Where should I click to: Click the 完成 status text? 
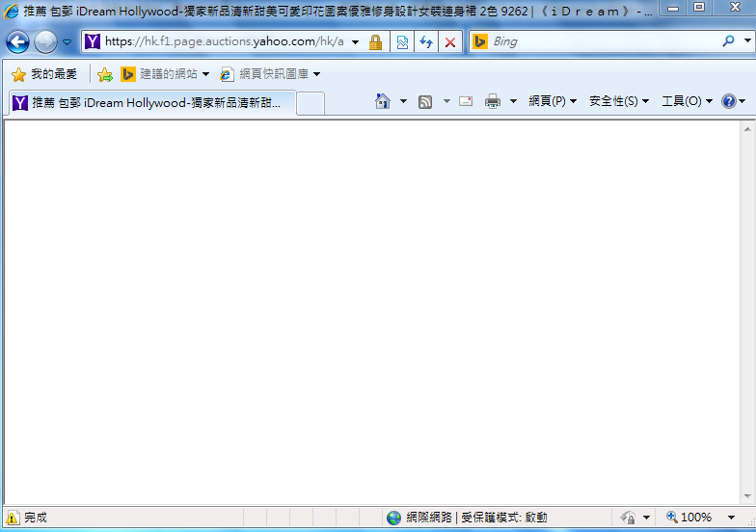(x=36, y=518)
